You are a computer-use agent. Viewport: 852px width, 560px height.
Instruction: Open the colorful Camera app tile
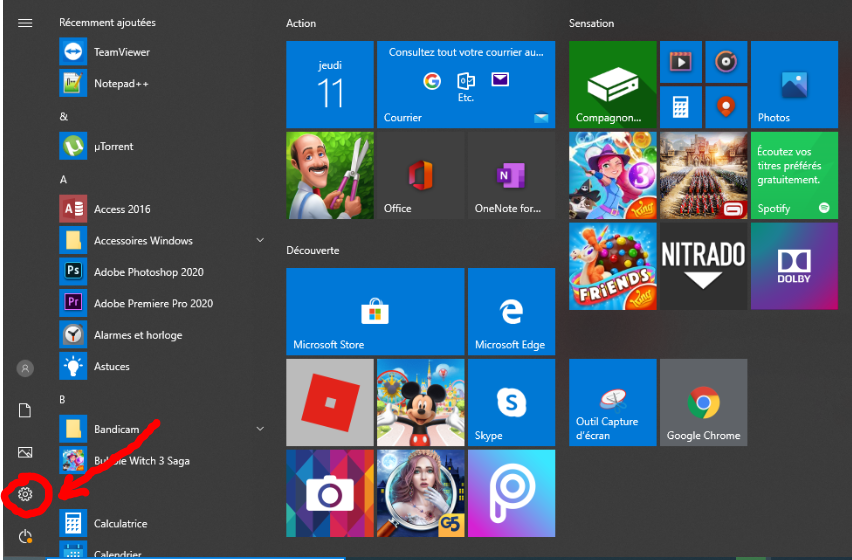(x=330, y=493)
